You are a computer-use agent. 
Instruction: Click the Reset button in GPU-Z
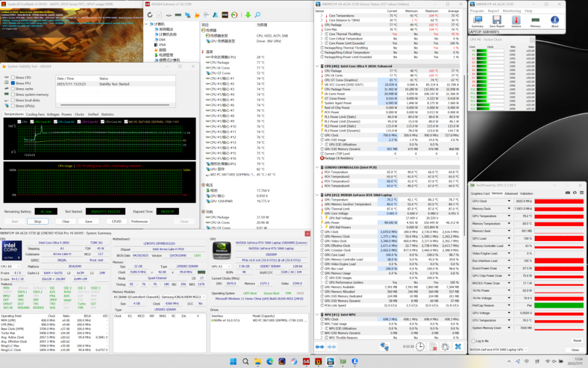[x=577, y=341]
